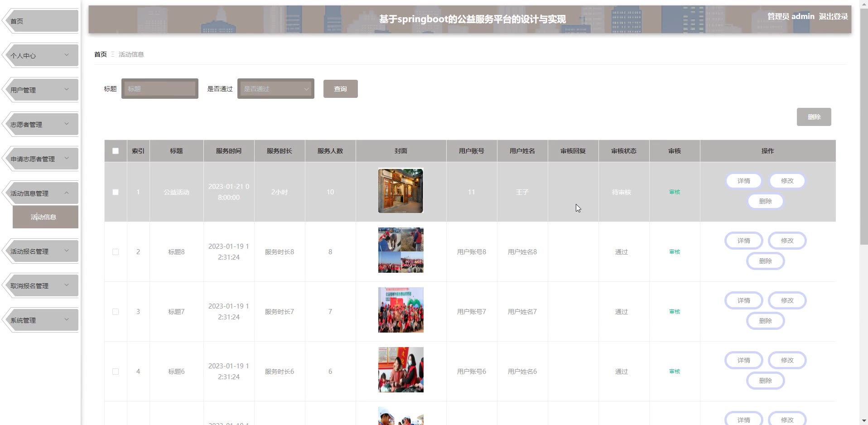Expand the 申请志愿者管理 sidebar menu
The height and width of the screenshot is (425, 868).
coord(41,159)
